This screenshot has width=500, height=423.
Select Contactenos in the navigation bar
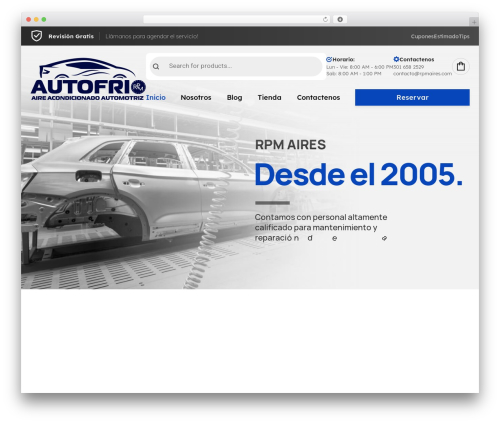tap(318, 97)
